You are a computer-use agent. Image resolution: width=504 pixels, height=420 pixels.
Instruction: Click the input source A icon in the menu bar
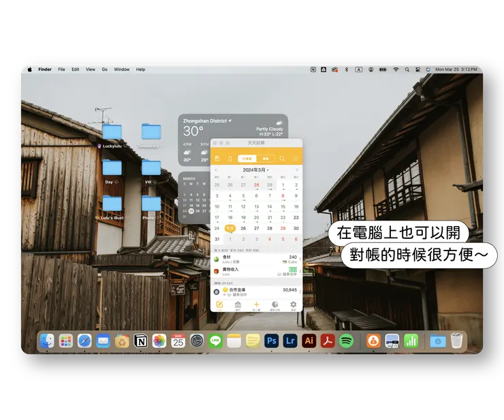[359, 69]
